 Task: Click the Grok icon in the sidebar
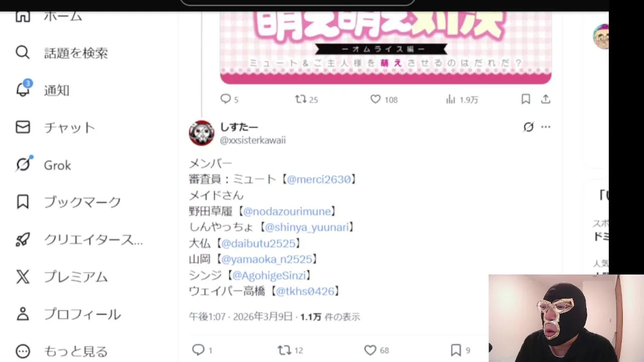tap(23, 164)
